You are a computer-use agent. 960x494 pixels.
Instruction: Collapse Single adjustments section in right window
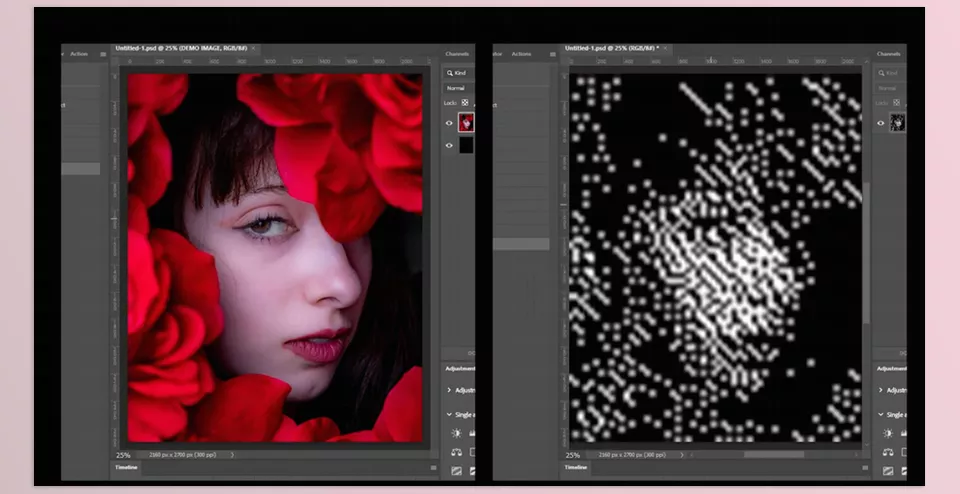tap(880, 414)
